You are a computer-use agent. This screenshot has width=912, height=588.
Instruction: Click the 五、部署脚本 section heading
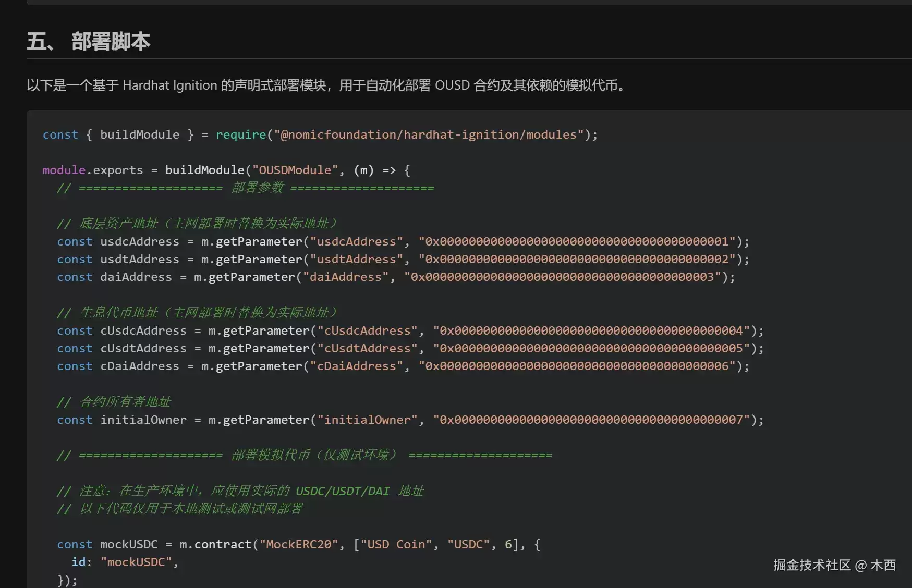coord(89,41)
